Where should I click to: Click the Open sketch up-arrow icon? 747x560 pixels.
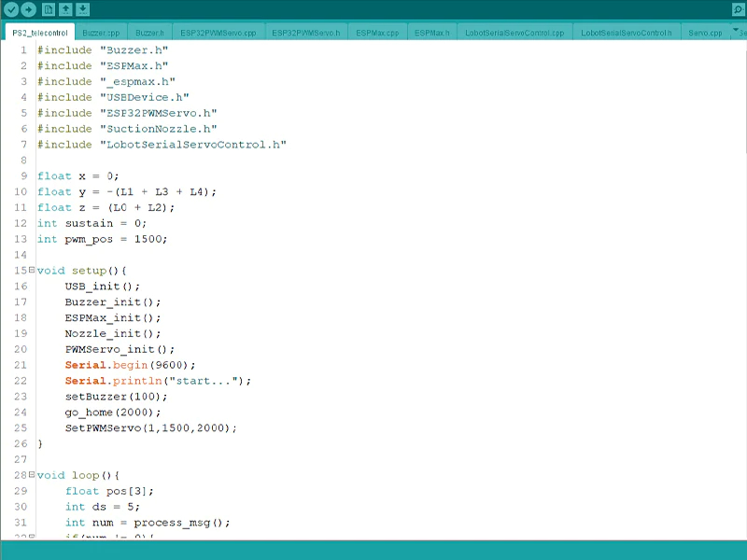click(x=66, y=9)
